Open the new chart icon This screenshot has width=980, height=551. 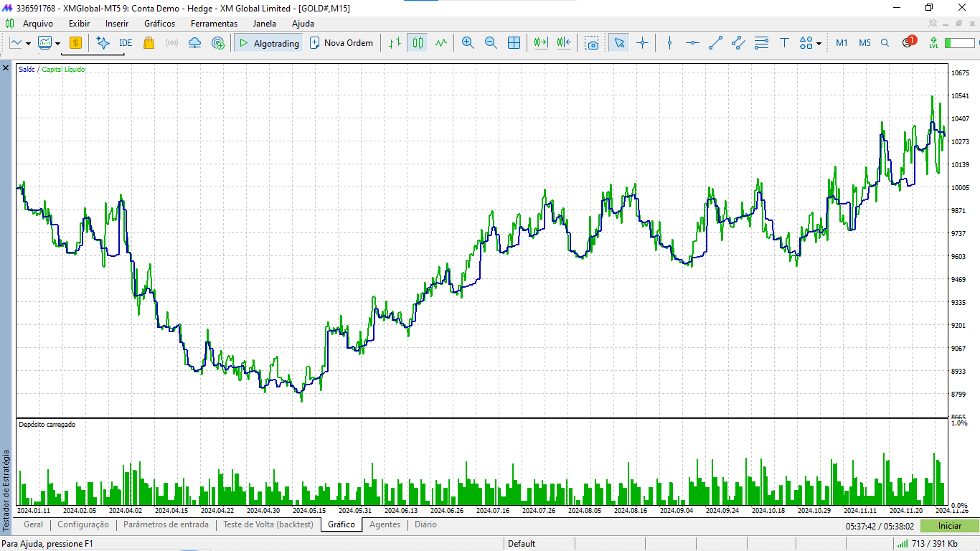pyautogui.click(x=16, y=43)
